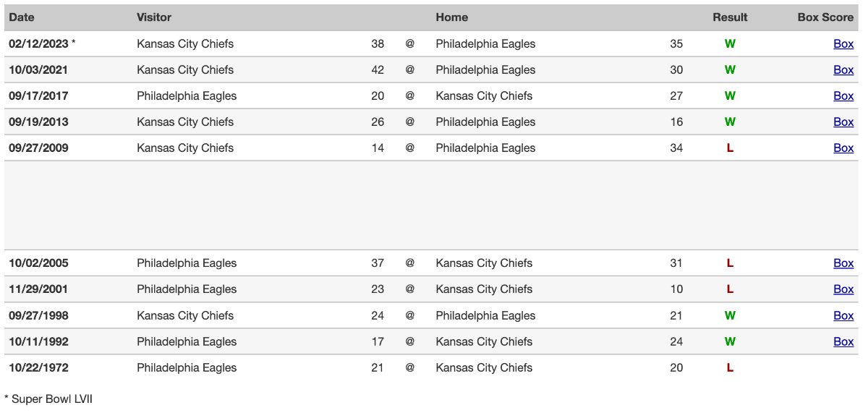Click the Box link for 10/02/2005
Viewport: 868px width, 413px height.
843,263
